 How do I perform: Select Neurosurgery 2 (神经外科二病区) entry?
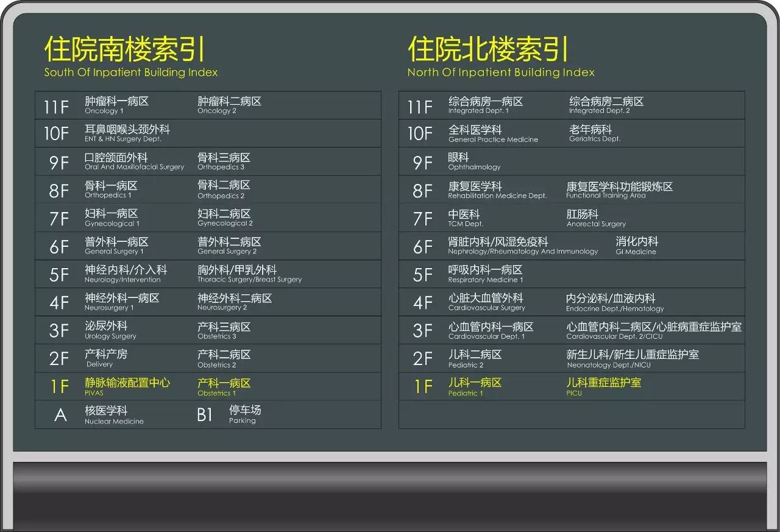pyautogui.click(x=235, y=302)
